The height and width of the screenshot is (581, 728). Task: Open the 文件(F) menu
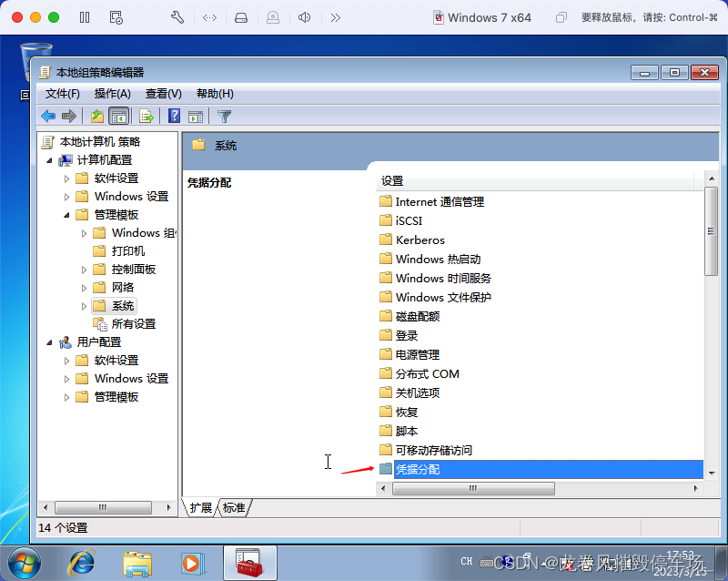pyautogui.click(x=63, y=94)
